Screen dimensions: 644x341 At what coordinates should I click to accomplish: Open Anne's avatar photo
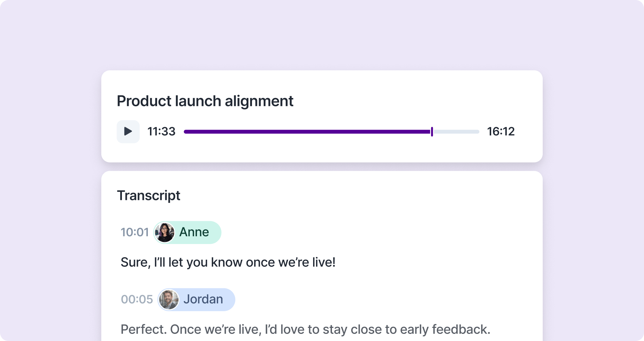(x=165, y=232)
